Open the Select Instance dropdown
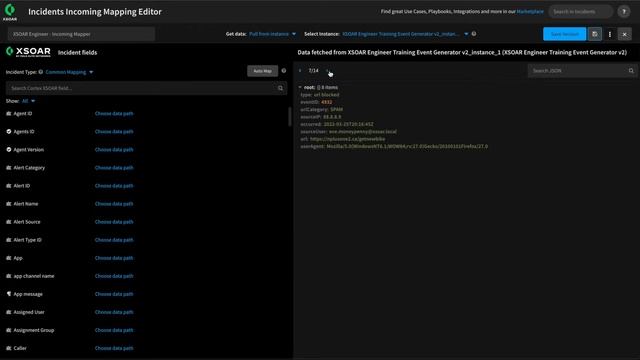Image resolution: width=640 pixels, height=360 pixels. (405, 34)
